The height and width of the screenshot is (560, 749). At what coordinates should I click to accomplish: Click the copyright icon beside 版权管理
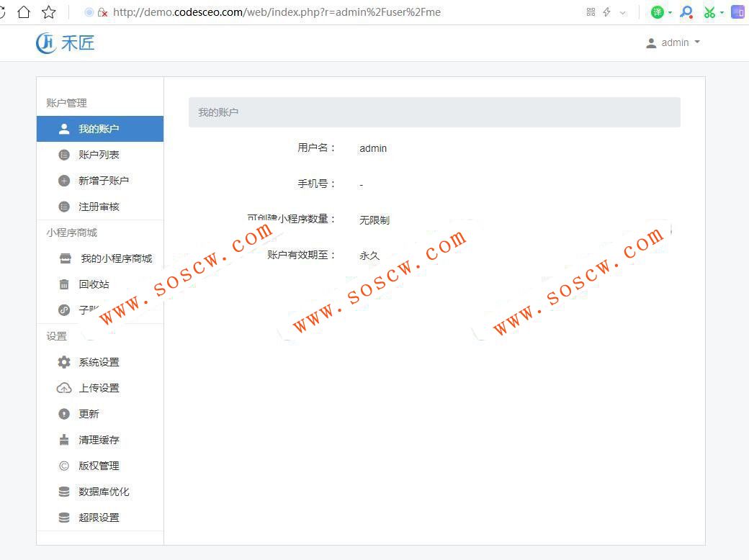click(64, 466)
